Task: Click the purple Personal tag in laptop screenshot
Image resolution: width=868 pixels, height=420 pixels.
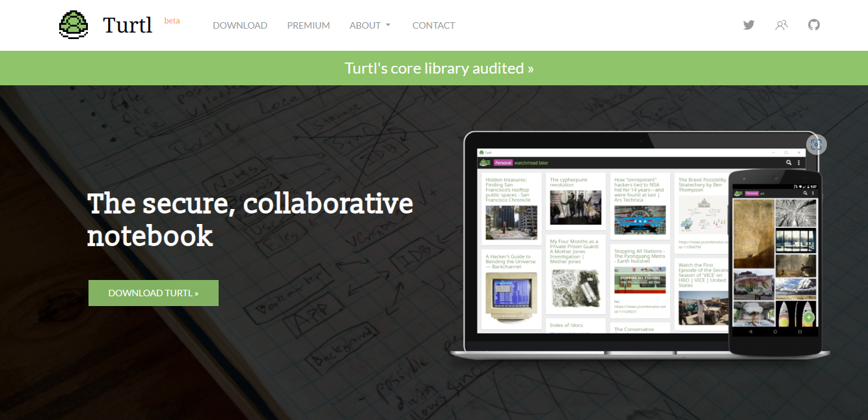Action: [x=503, y=163]
